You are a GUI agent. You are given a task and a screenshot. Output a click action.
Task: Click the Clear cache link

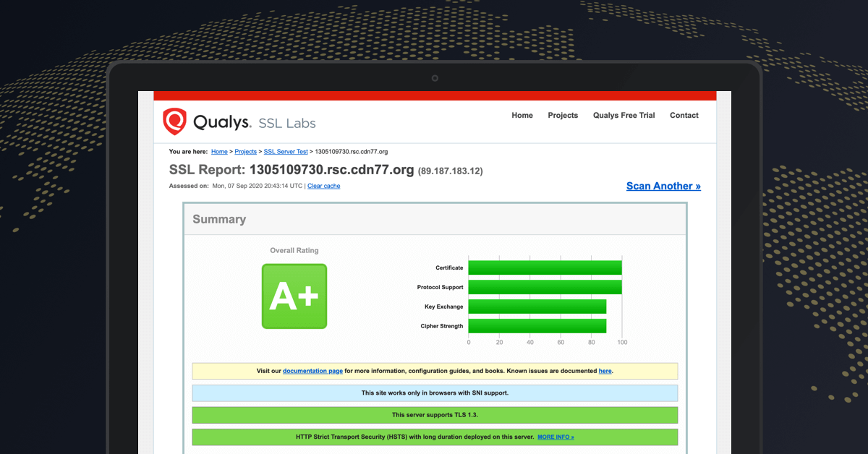(323, 186)
